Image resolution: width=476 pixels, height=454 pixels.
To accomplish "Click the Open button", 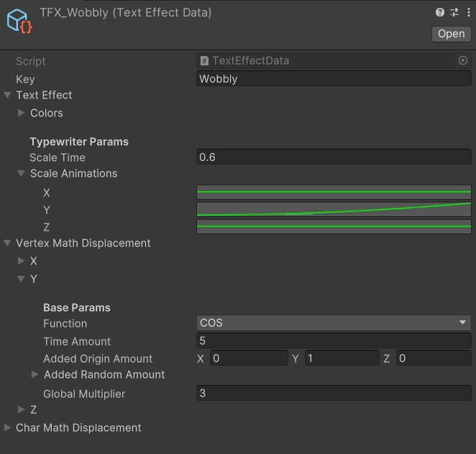I will (451, 34).
